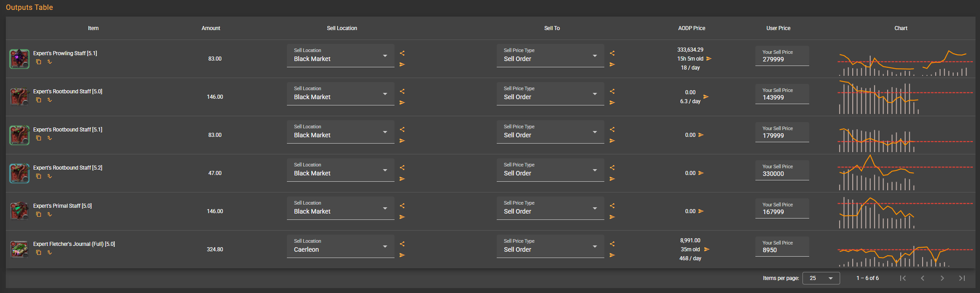980x293 pixels.
Task: Click send arrow next to 15h 5m old
Action: 709,59
